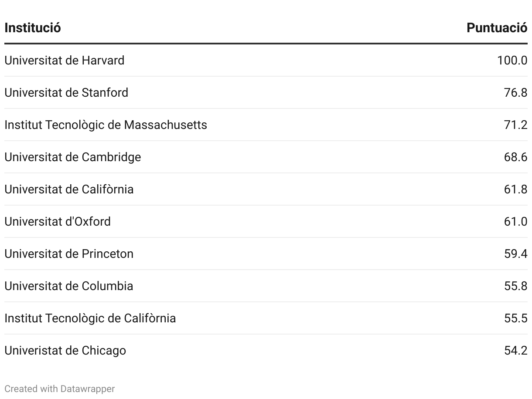The image size is (532, 399).
Task: Click Cambridge's 68.6 score value
Action: 515,157
